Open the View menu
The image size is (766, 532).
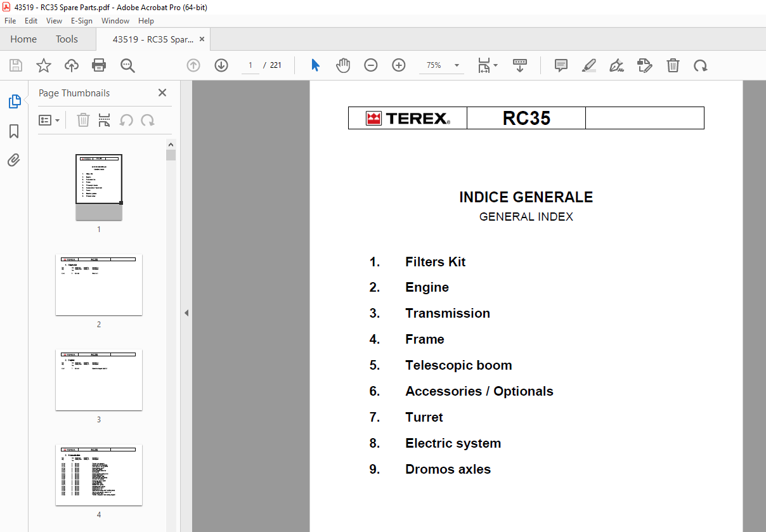coord(55,21)
